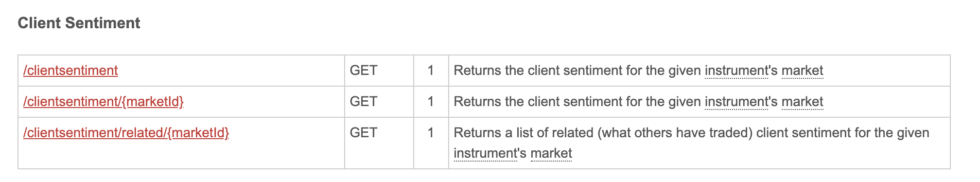The image size is (980, 182).
Task: Click description text in /clientsentiment/{marketId} row
Action: click(x=638, y=102)
